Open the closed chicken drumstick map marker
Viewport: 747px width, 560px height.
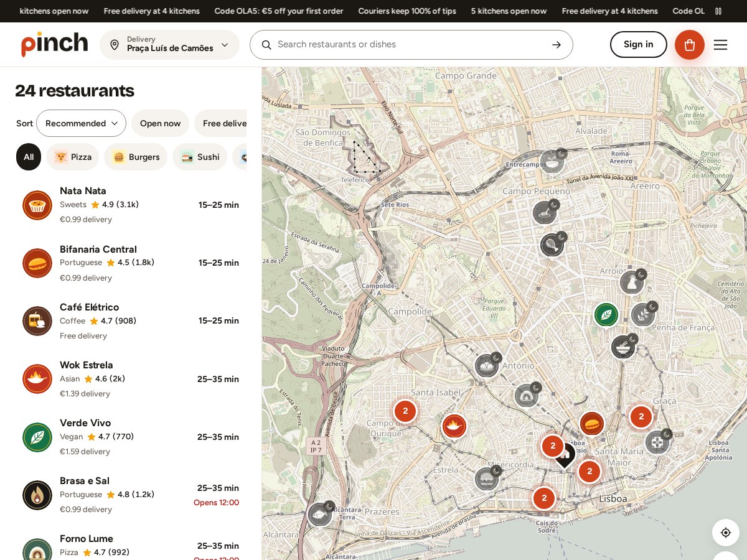[552, 245]
